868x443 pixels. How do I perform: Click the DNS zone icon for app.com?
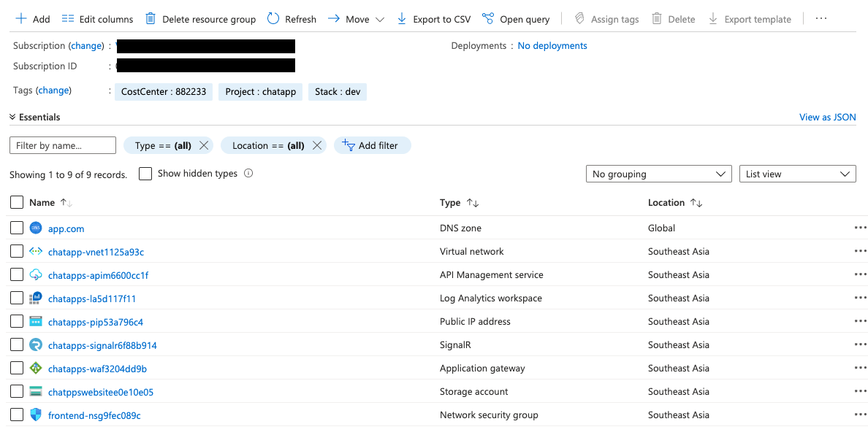pos(35,228)
